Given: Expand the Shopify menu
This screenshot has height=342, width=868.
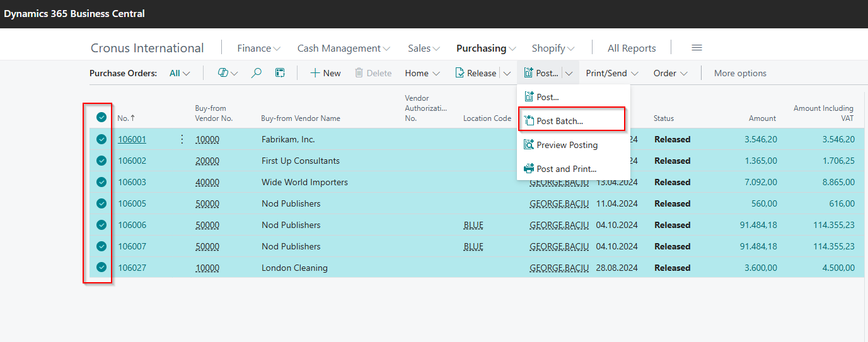Looking at the screenshot, I should (x=553, y=48).
